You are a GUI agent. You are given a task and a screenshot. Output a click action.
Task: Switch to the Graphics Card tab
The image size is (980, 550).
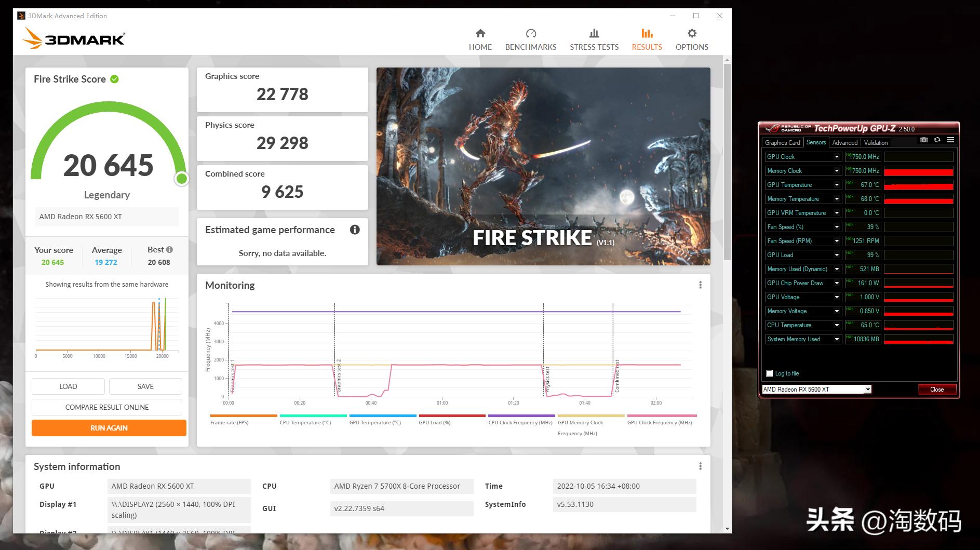[782, 143]
